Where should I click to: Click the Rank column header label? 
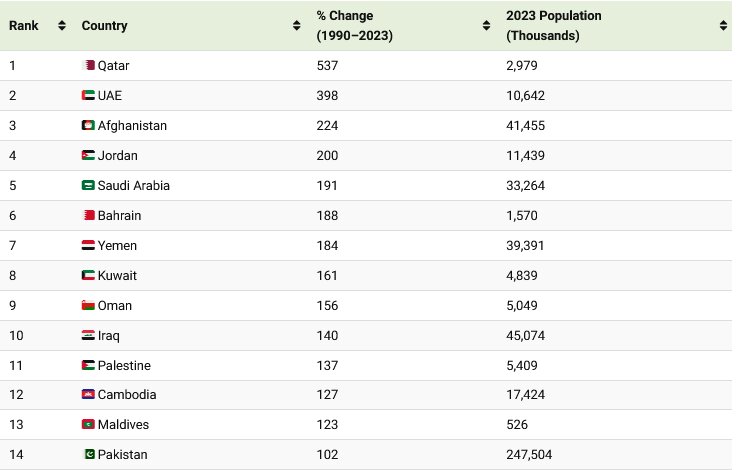tap(24, 25)
